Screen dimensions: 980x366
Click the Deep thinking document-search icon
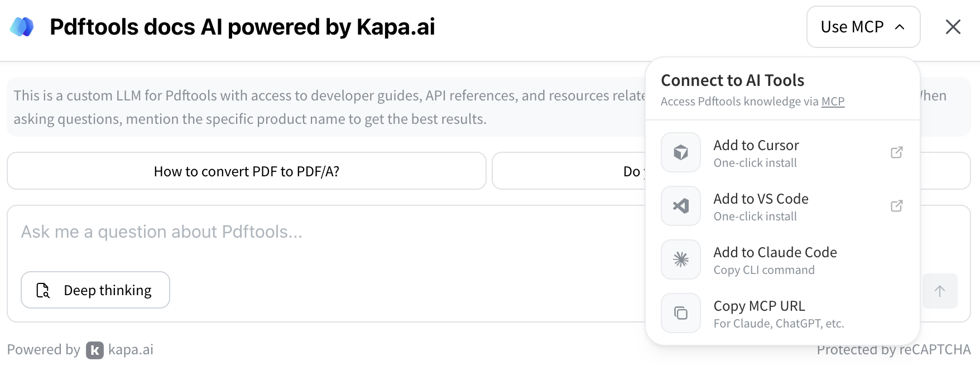point(43,290)
